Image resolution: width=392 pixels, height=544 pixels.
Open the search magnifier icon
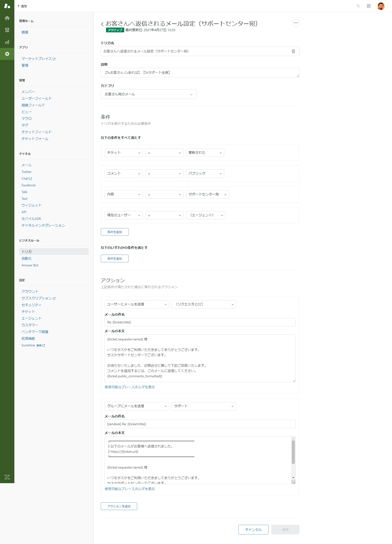[358, 6]
